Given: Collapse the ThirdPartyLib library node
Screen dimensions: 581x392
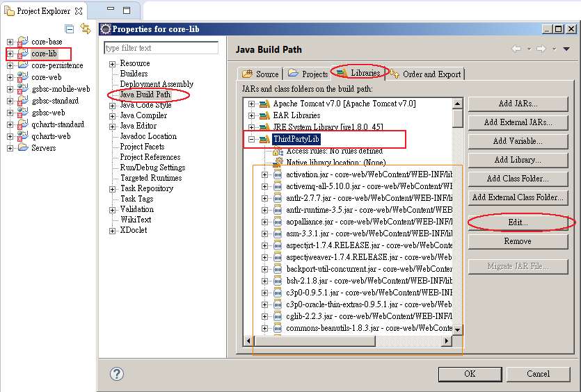Looking at the screenshot, I should tap(251, 140).
